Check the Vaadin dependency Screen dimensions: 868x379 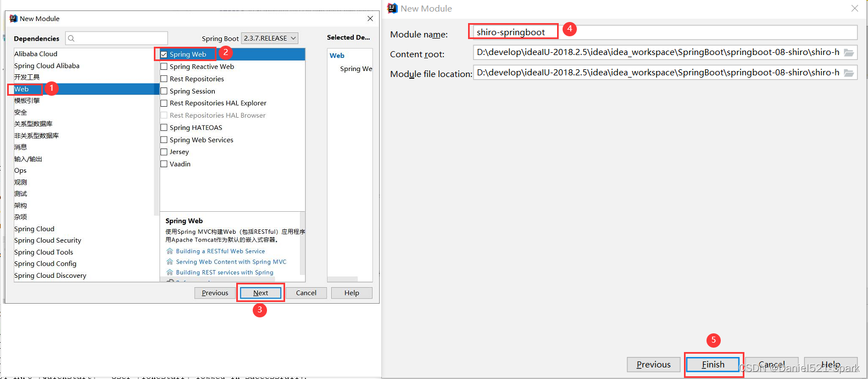(x=164, y=164)
